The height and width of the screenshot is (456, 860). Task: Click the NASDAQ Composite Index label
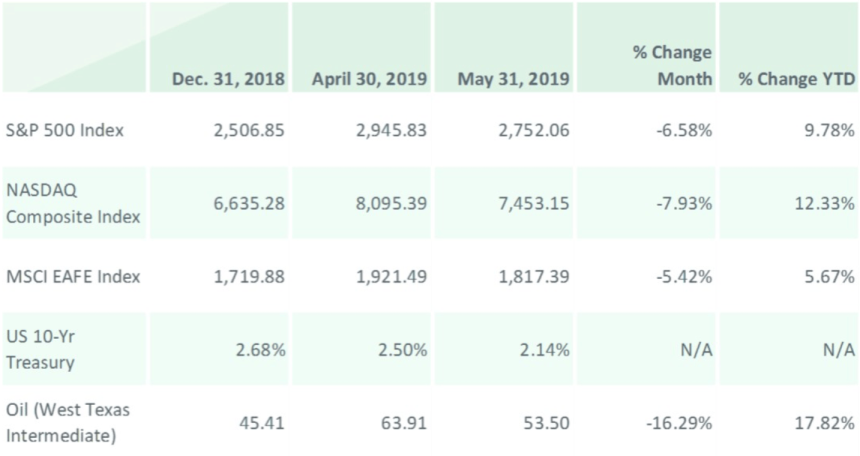point(74,203)
